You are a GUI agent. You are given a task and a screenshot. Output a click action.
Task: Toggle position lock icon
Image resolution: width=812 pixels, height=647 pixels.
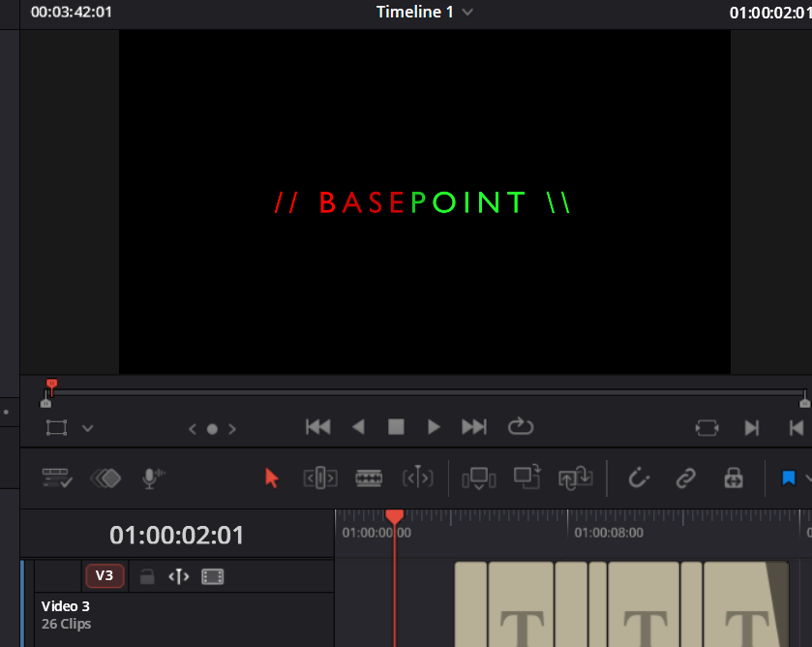(x=734, y=478)
